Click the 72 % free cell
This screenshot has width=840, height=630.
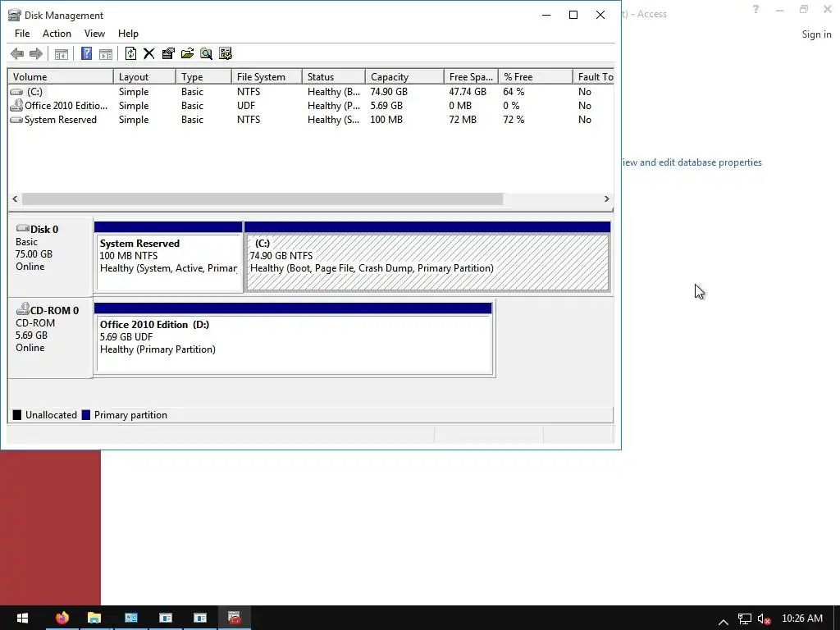pyautogui.click(x=514, y=120)
